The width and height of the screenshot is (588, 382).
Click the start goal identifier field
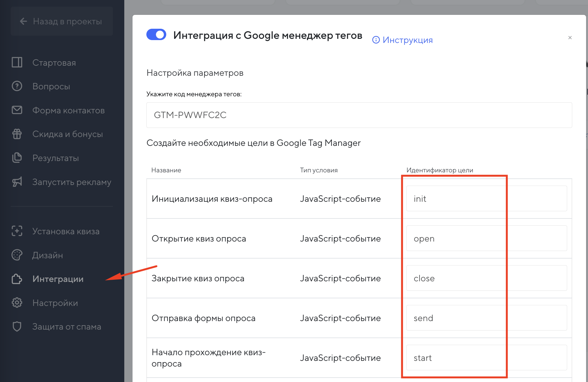(486, 358)
